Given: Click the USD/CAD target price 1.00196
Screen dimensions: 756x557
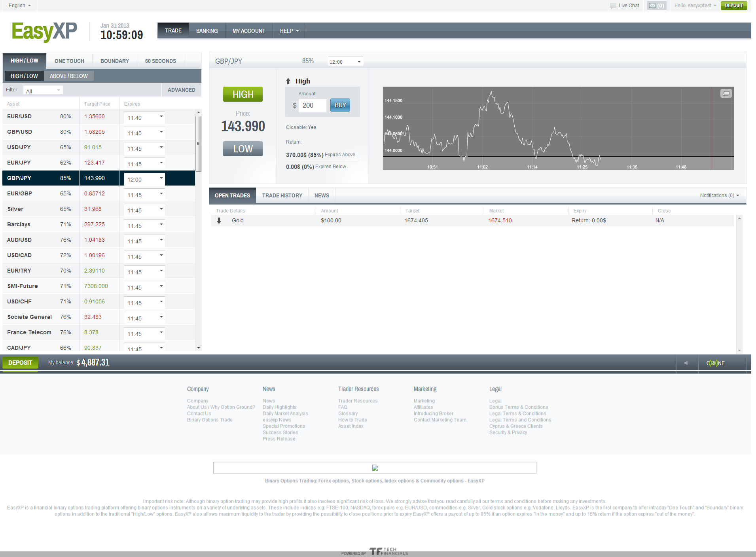Looking at the screenshot, I should point(95,255).
